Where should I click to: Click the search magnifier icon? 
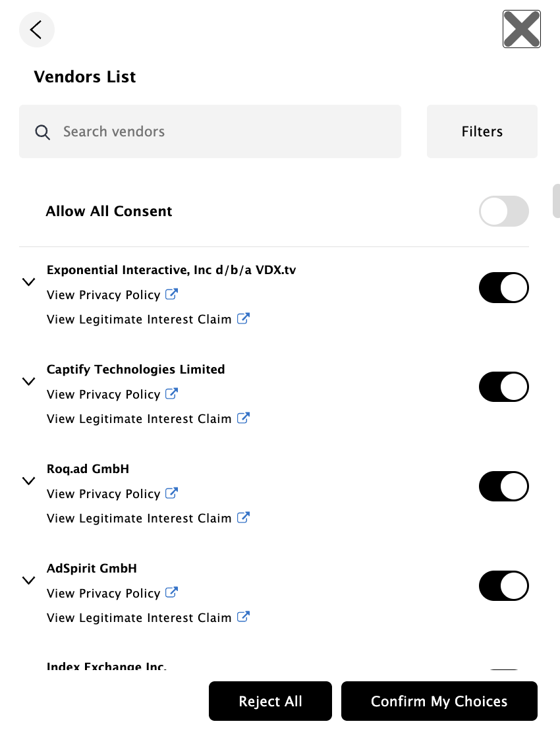43,132
